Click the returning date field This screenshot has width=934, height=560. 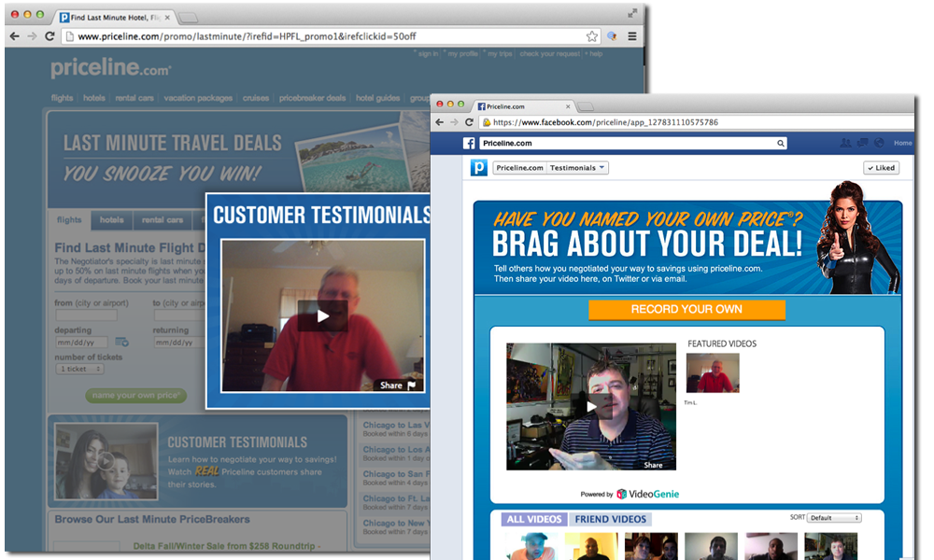[x=180, y=343]
